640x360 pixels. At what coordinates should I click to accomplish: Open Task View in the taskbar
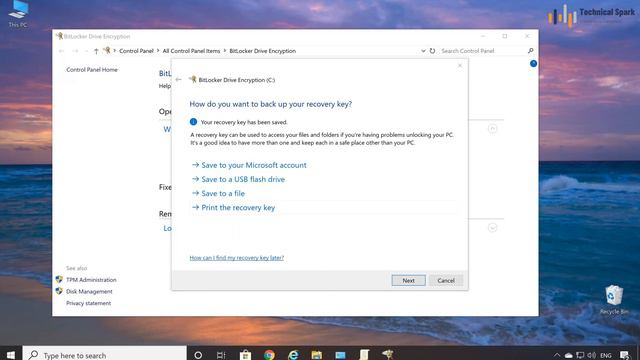pyautogui.click(x=221, y=355)
